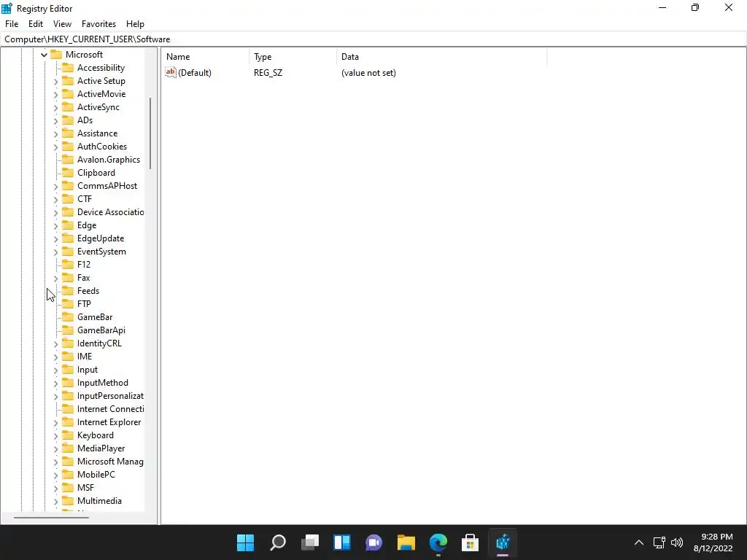This screenshot has height=560, width=747.
Task: Expand the Active Setup key
Action: 55,82
